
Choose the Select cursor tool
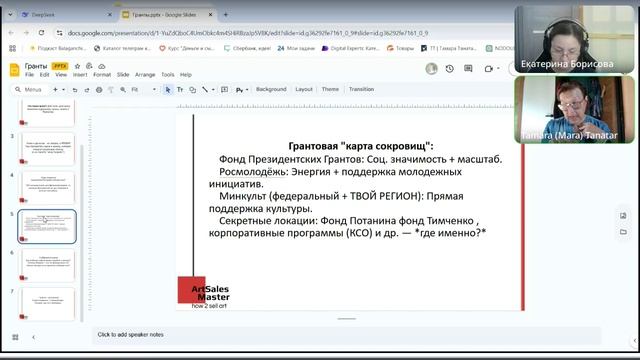click(168, 89)
